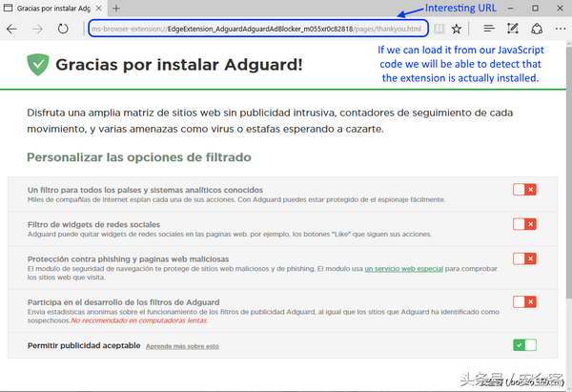Open the Hub three-lines icon
This screenshot has width=572, height=392.
pyautogui.click(x=488, y=30)
